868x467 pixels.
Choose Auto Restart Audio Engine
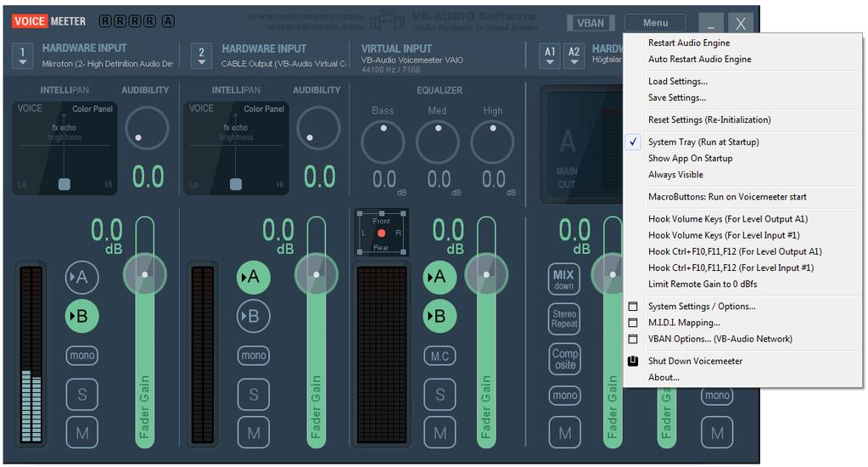(x=700, y=59)
